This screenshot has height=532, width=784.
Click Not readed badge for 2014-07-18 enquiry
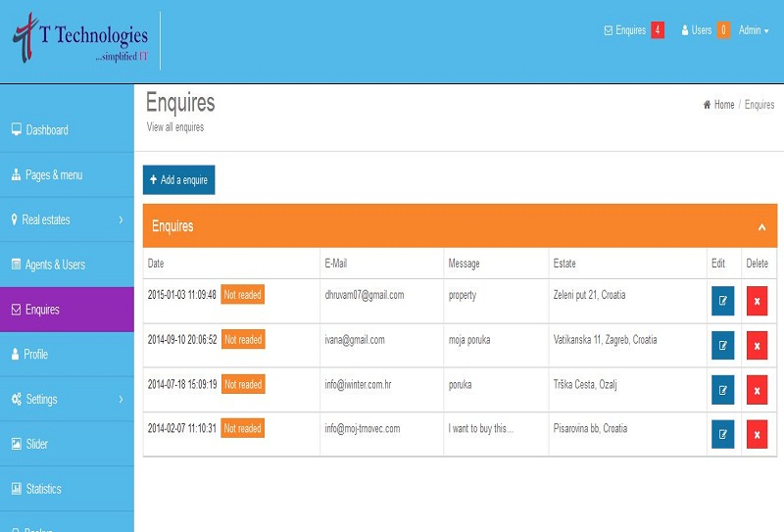(243, 384)
